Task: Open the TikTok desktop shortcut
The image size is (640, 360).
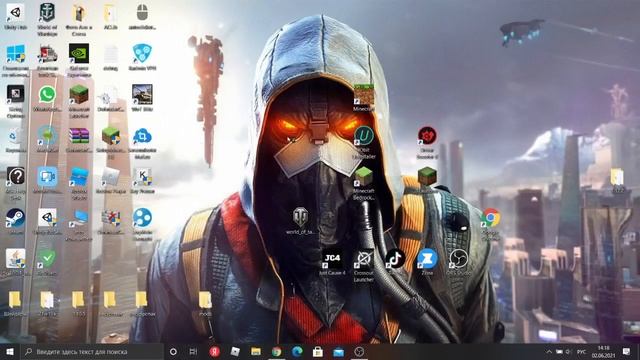Action: click(x=395, y=259)
